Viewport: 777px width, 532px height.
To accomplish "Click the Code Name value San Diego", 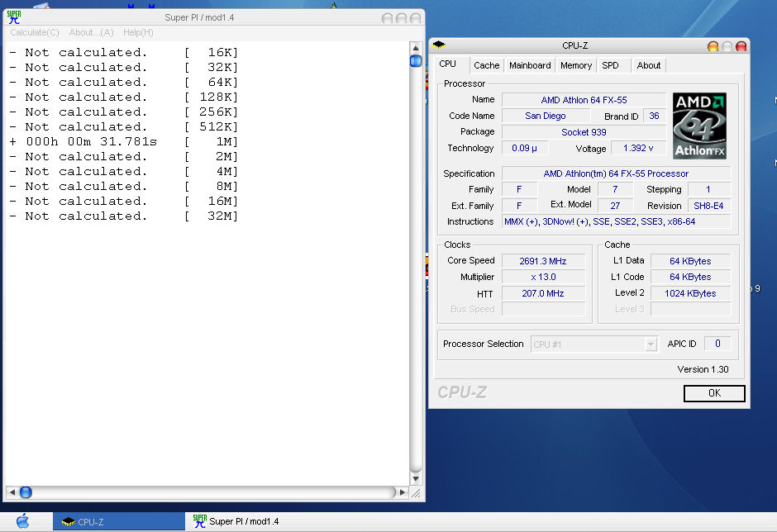I will pyautogui.click(x=545, y=116).
